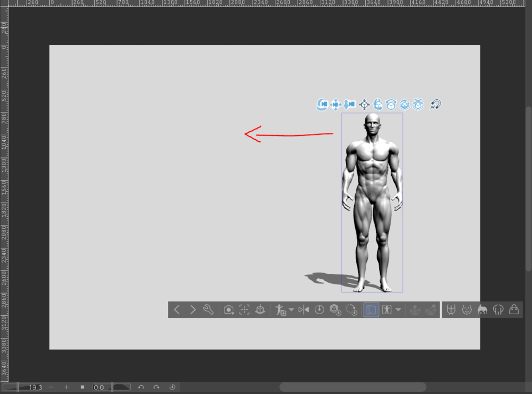Click the rotate canvas left button
This screenshot has width=532, height=394.
(141, 387)
